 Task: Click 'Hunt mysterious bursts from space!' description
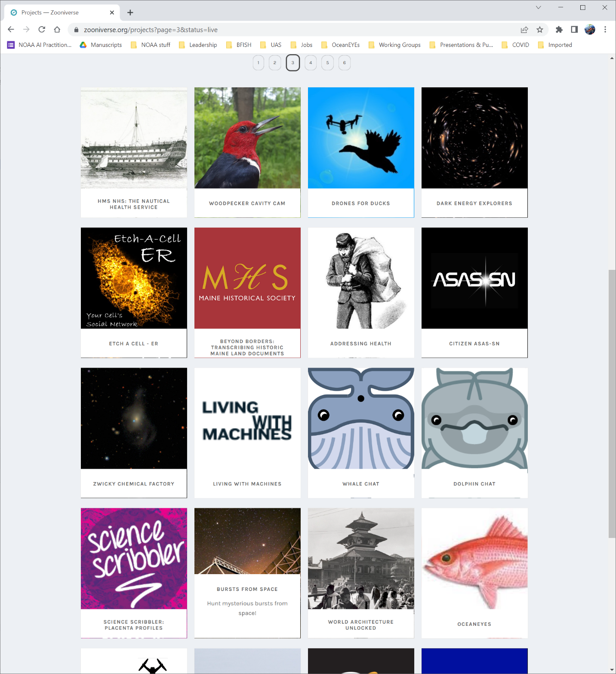click(247, 608)
